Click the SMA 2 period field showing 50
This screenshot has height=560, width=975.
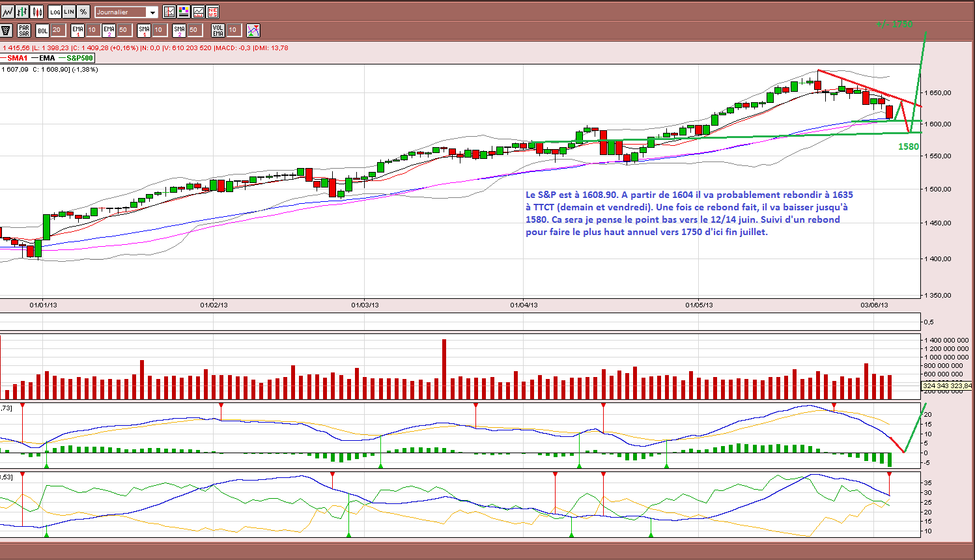194,30
